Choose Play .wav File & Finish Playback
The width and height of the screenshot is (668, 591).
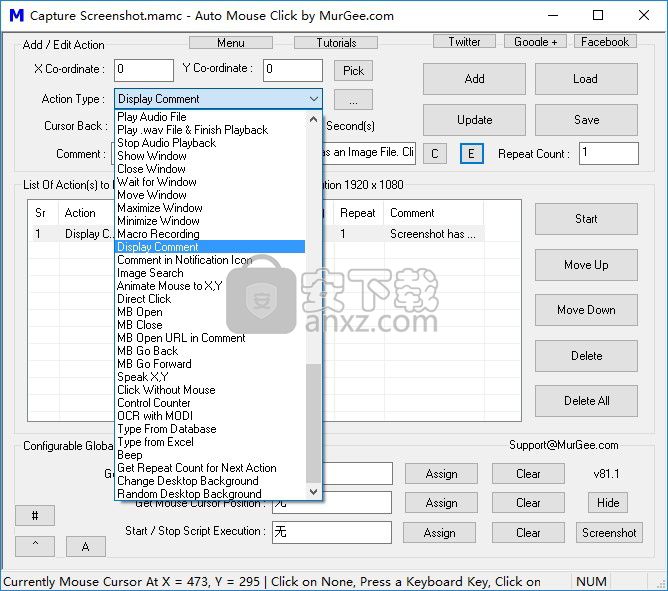[193, 130]
